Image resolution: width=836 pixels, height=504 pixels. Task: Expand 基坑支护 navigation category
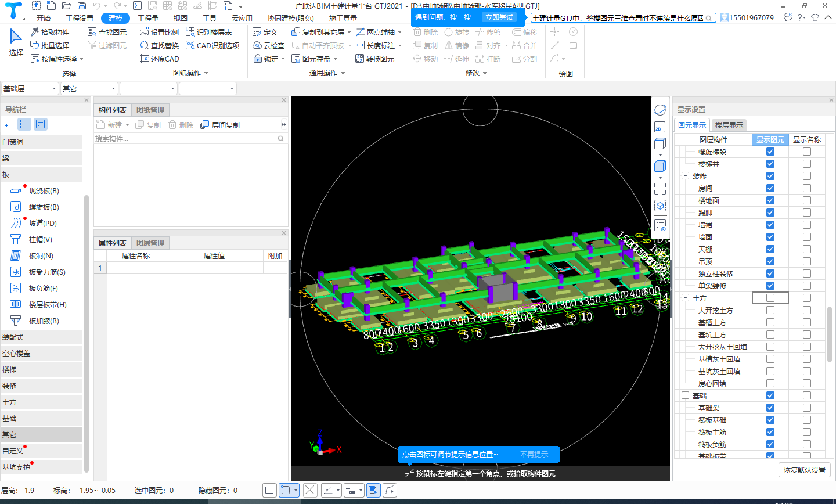41,467
